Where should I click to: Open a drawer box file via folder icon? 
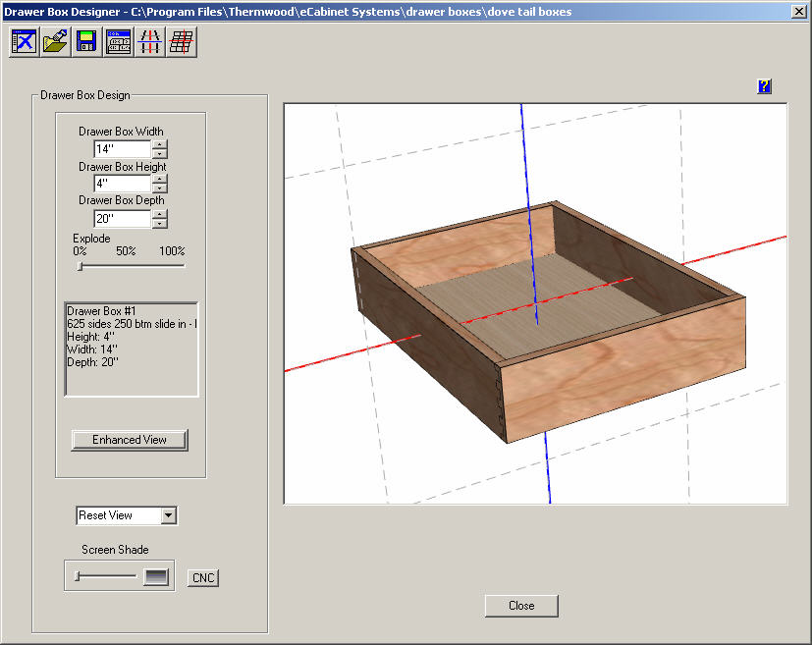pyautogui.click(x=55, y=41)
